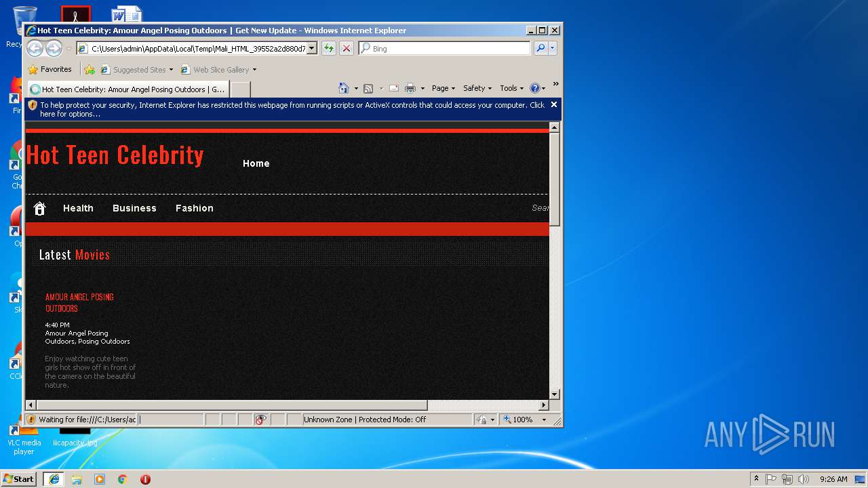Viewport: 868px width, 488px height.
Task: Expand the Home button dropdown arrow
Action: pyautogui.click(x=355, y=88)
